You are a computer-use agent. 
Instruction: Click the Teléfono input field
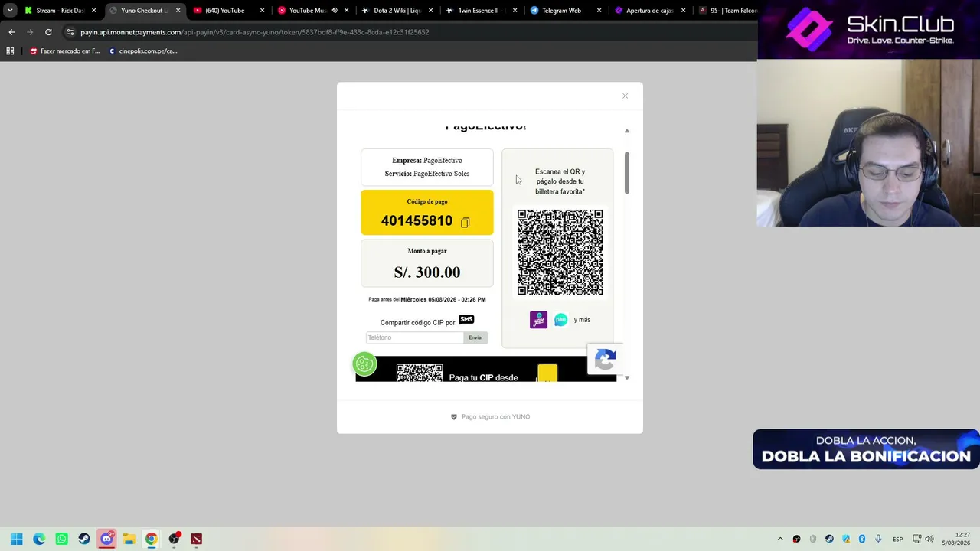(x=414, y=337)
